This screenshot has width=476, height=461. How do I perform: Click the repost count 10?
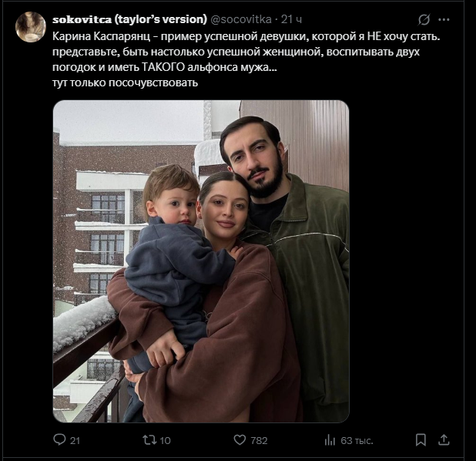point(166,440)
